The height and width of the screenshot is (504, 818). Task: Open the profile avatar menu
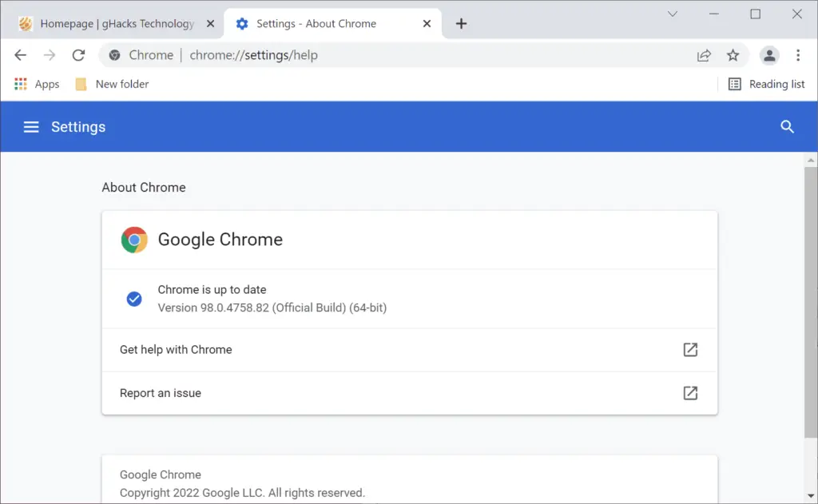[769, 55]
